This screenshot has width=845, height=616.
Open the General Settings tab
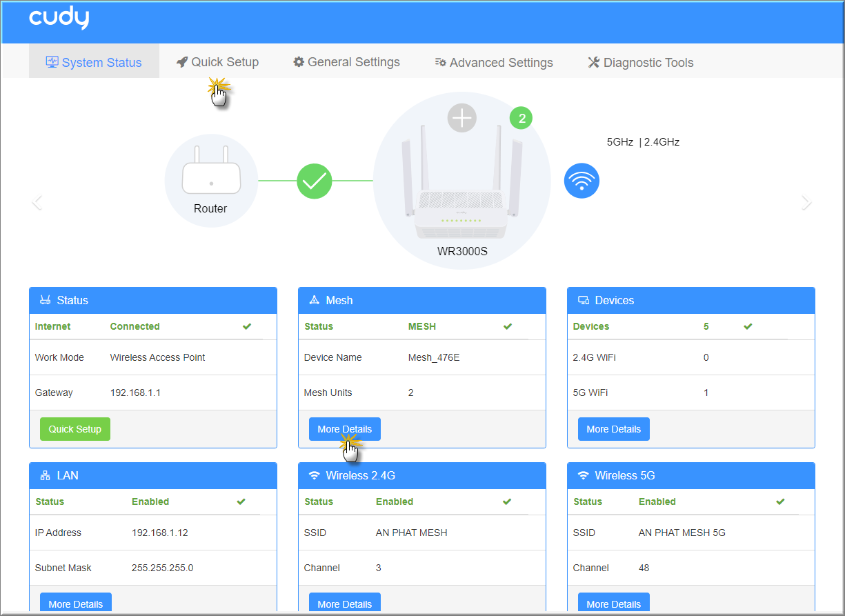[346, 62]
